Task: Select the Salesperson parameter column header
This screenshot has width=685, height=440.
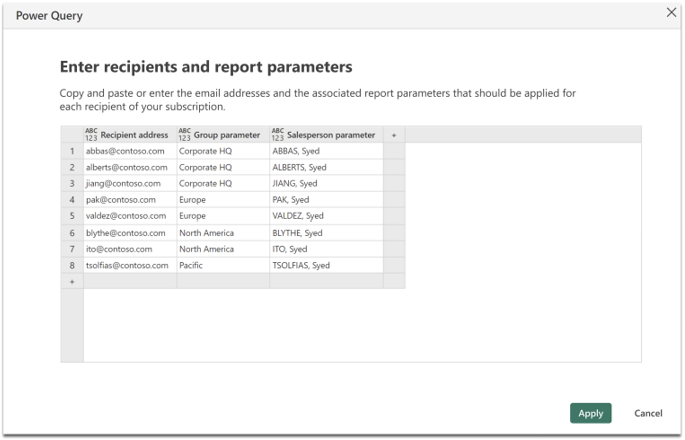Action: click(326, 135)
